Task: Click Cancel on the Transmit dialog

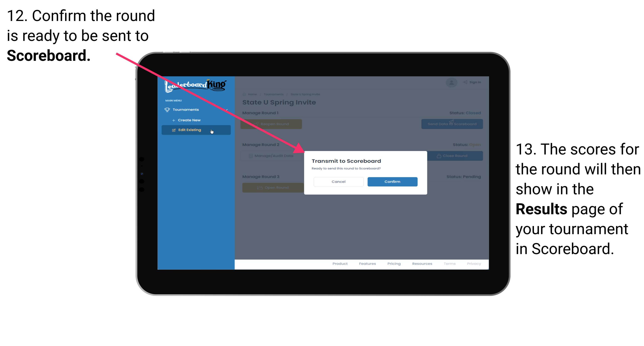Action: (x=338, y=181)
